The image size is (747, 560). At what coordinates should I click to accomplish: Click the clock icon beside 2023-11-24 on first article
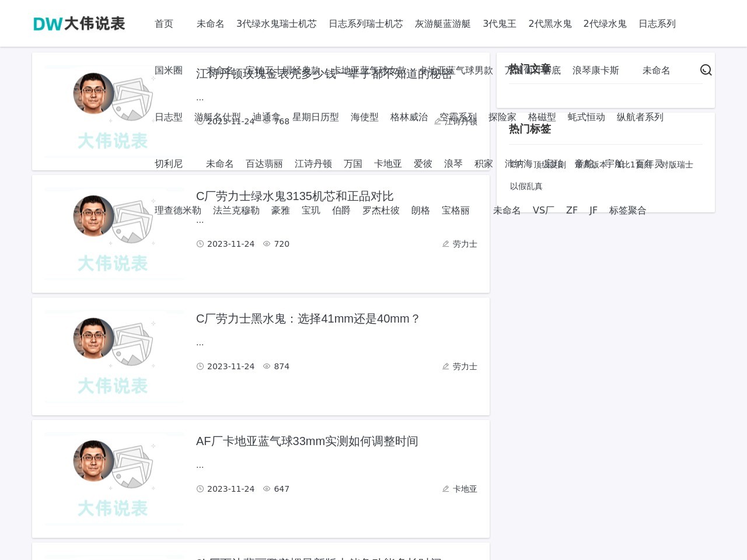coord(200,122)
